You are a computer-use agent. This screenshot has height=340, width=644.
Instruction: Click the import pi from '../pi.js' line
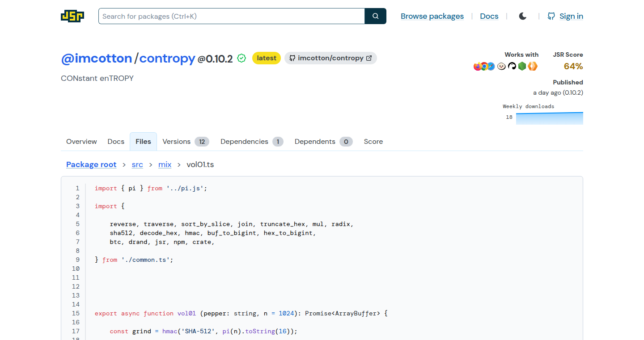(151, 188)
